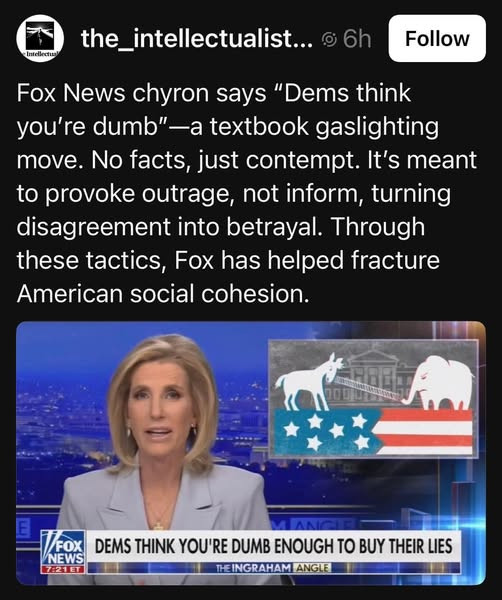Open the_intellectualist profile avatar
The height and width of the screenshot is (600, 502).
pos(40,39)
